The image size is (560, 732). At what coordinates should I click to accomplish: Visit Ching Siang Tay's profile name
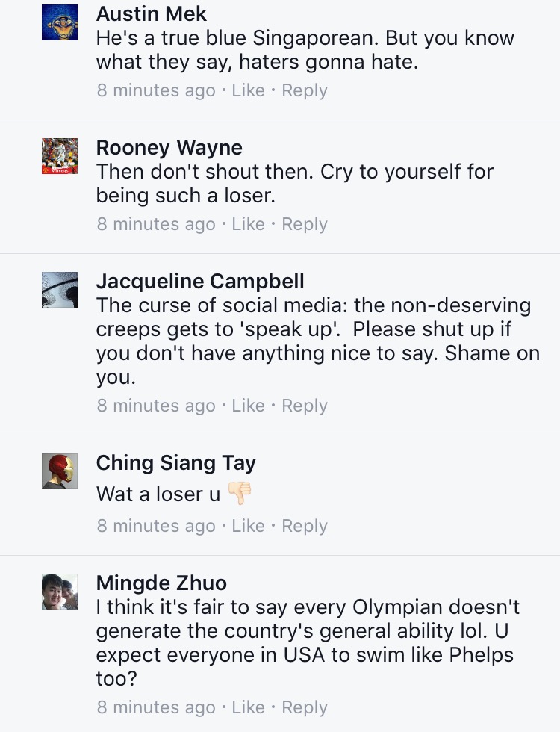click(x=176, y=462)
